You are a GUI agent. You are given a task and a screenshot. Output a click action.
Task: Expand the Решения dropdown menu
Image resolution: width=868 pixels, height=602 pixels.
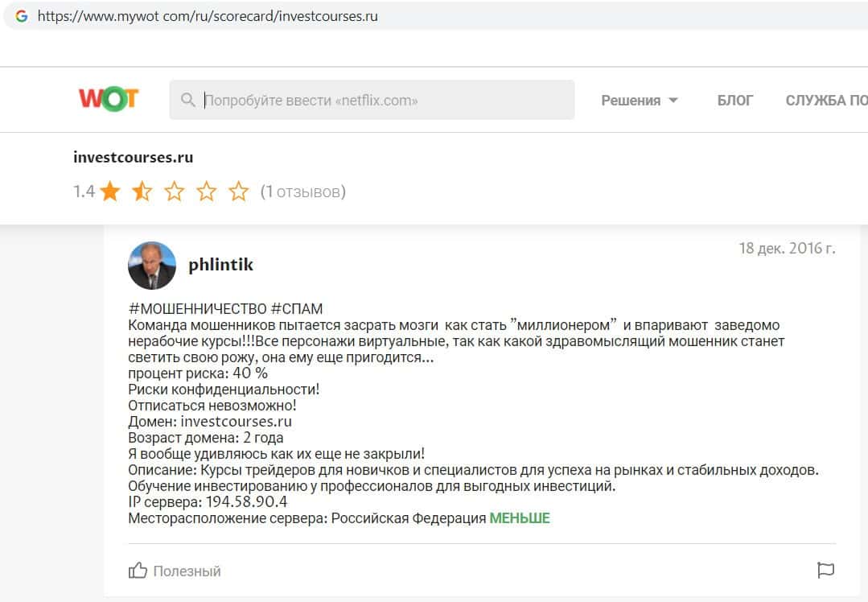(631, 101)
